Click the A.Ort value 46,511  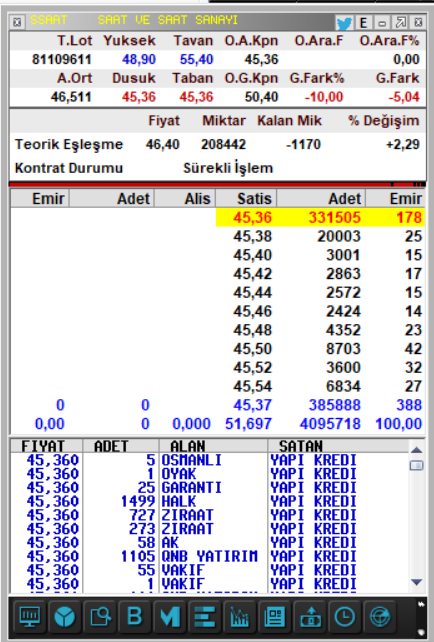(x=71, y=97)
